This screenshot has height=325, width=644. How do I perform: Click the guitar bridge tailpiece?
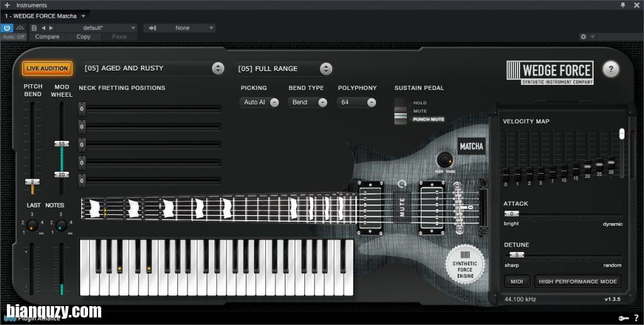[x=482, y=207]
